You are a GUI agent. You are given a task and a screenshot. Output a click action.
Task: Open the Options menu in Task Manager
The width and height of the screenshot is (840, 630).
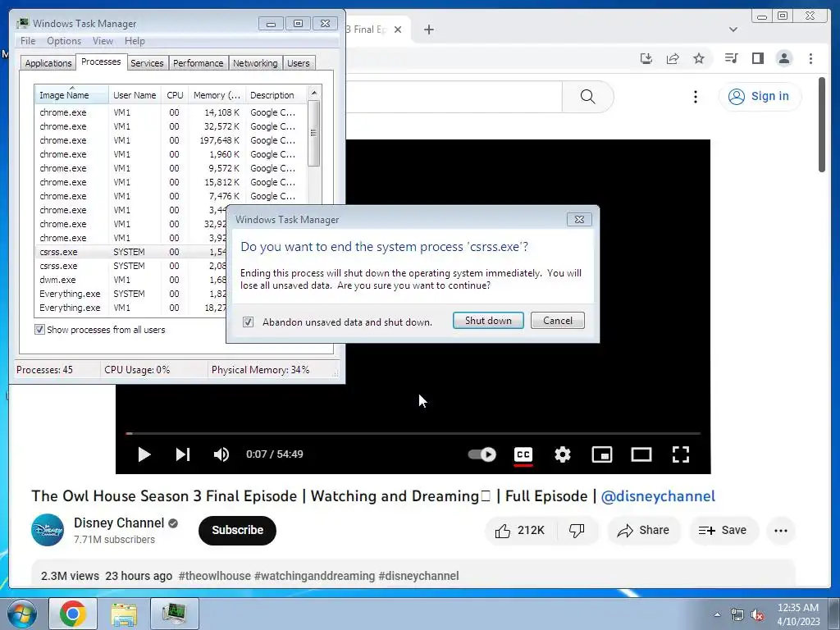64,41
